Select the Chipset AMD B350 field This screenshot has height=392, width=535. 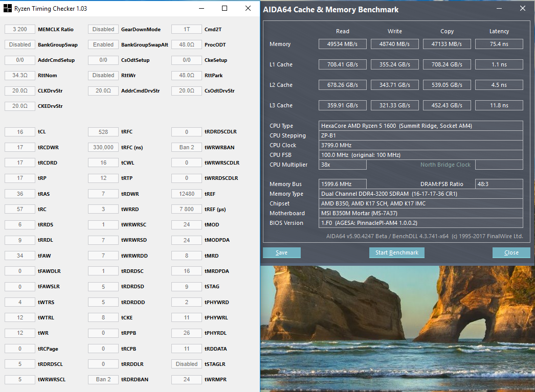point(421,203)
